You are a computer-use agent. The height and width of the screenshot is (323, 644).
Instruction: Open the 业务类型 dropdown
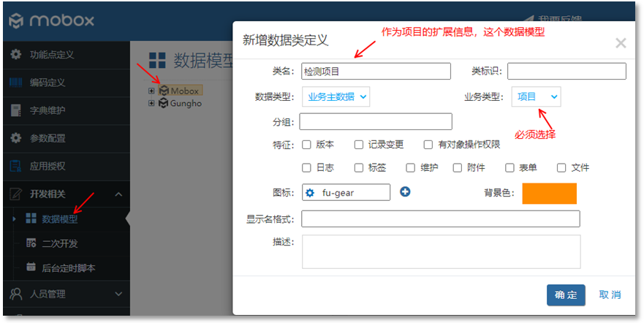point(537,96)
